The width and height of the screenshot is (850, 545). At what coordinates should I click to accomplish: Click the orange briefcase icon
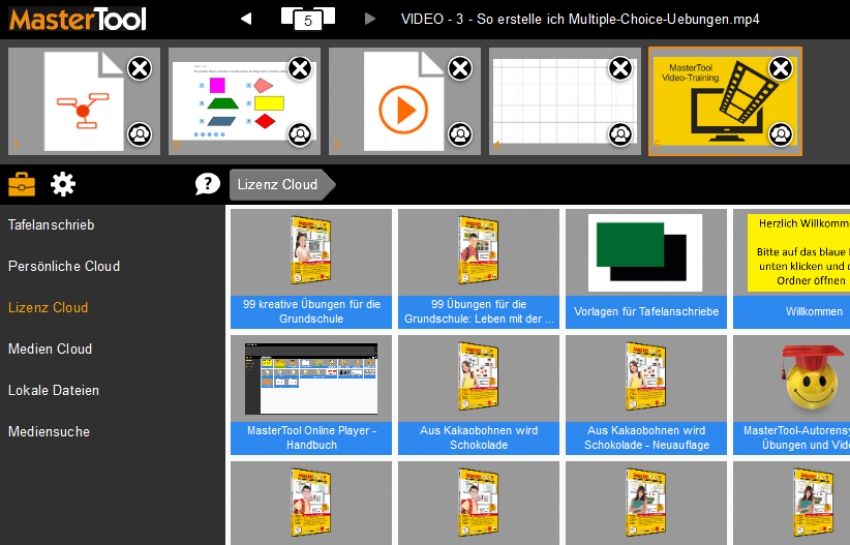pos(22,184)
